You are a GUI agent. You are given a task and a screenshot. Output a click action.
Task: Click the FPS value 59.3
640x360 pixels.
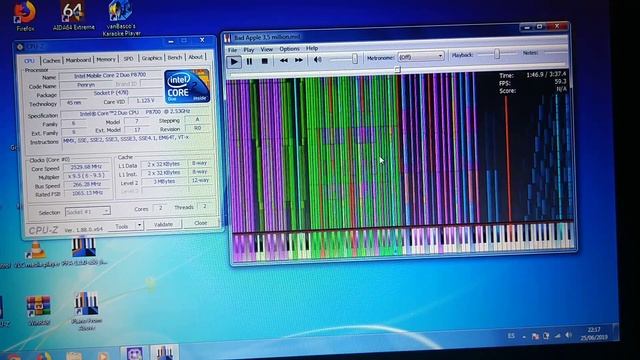coord(560,82)
